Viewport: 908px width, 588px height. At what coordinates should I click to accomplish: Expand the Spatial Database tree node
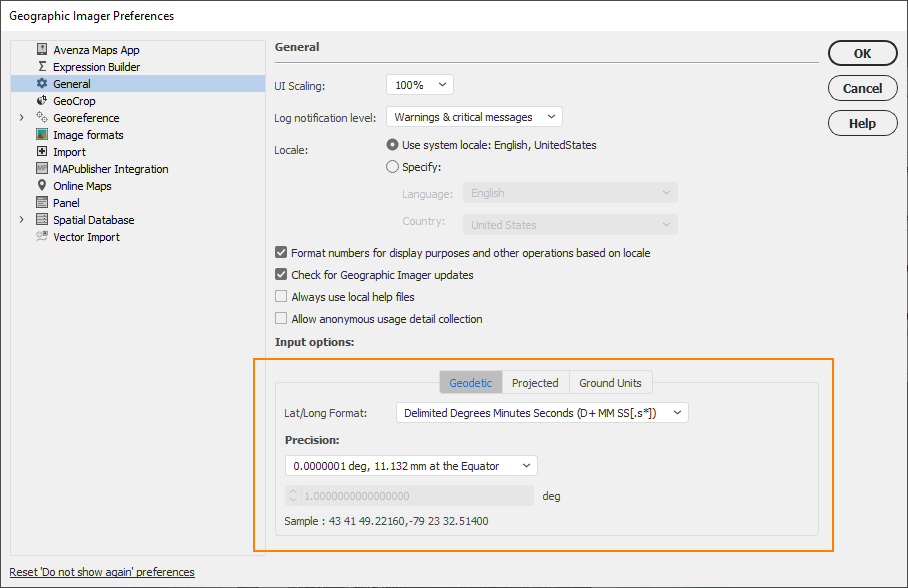point(21,220)
